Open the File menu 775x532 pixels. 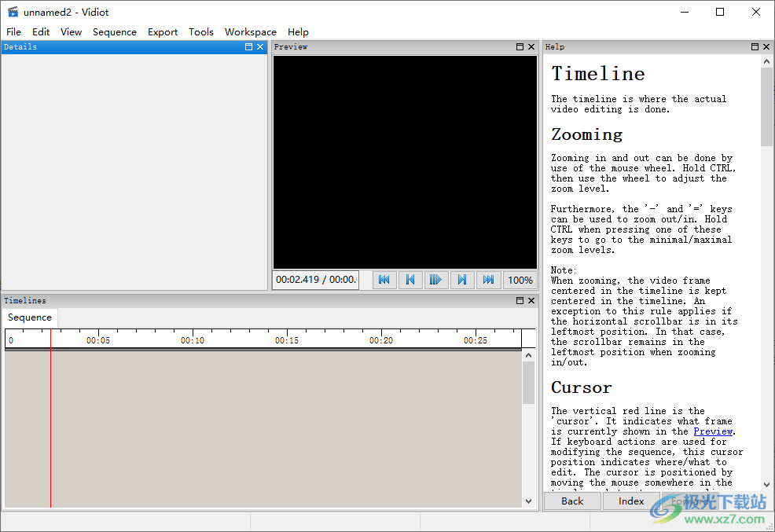[14, 31]
